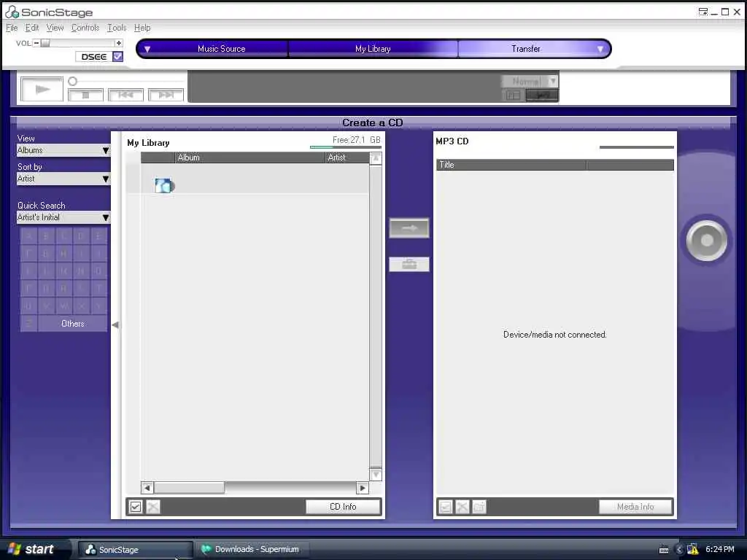Image resolution: width=747 pixels, height=560 pixels.
Task: Open the Sort by Artist dropdown
Action: (x=63, y=179)
